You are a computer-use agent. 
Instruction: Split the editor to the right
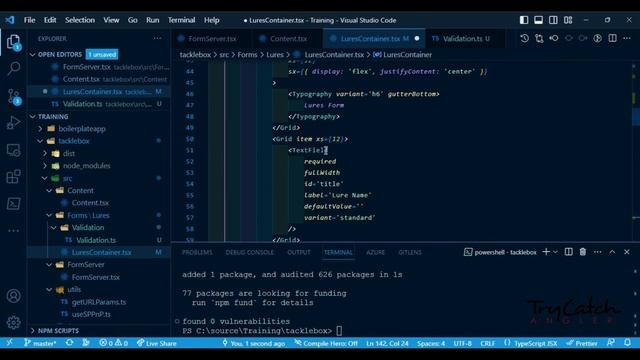612,38
